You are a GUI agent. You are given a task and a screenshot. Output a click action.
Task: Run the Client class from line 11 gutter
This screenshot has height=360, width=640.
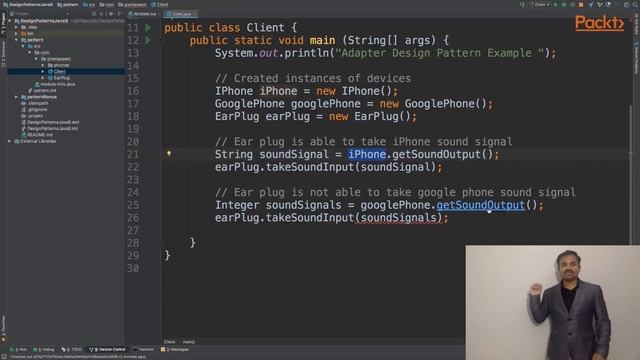pos(148,28)
